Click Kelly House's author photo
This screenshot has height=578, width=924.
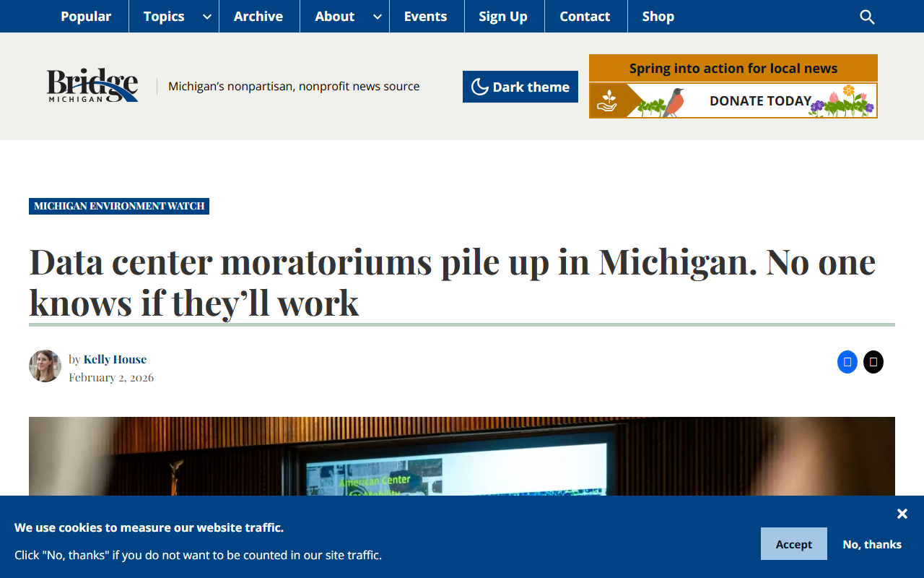pos(45,366)
